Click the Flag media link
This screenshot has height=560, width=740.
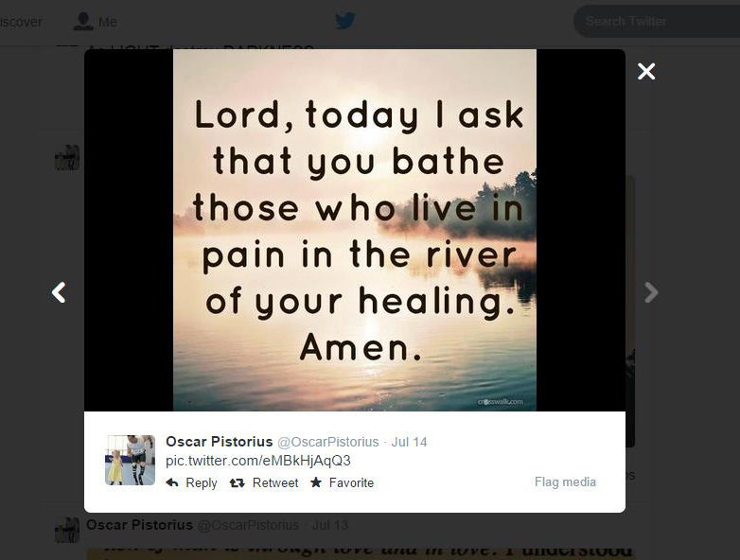(565, 481)
